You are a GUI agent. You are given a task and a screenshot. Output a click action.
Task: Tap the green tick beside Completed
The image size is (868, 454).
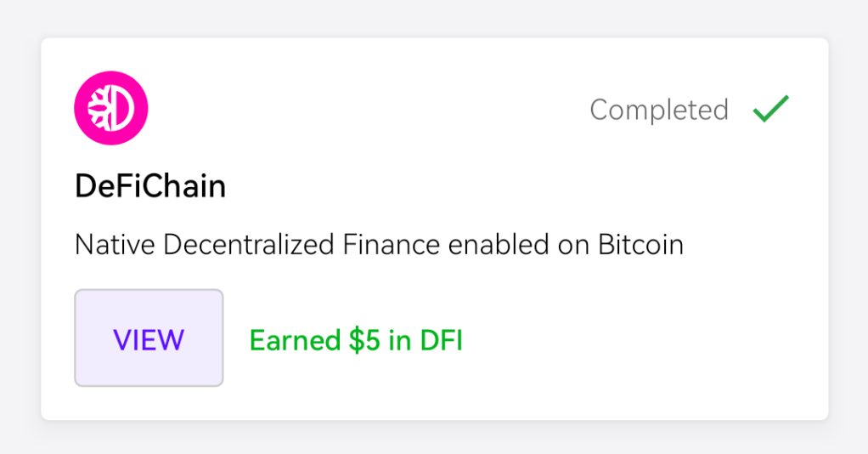[x=770, y=109]
